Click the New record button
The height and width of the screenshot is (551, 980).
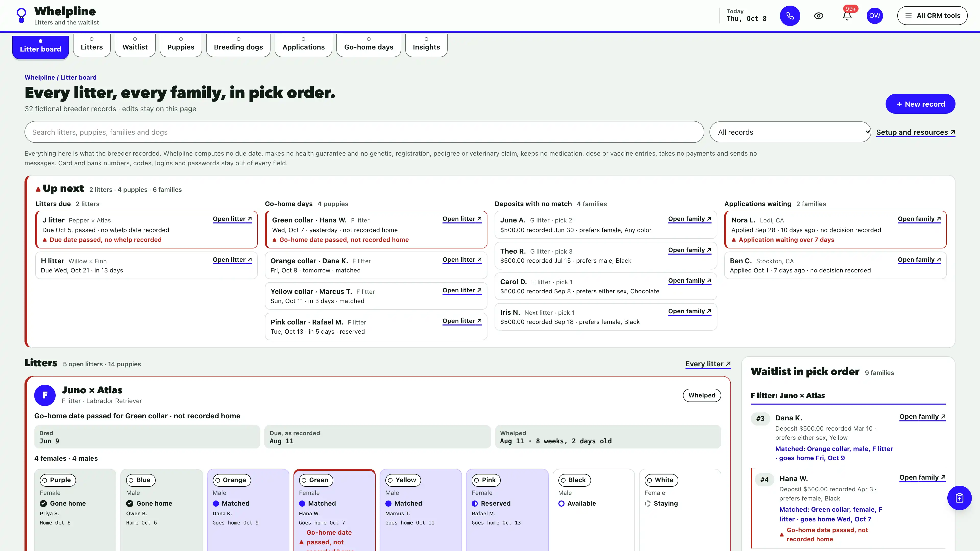click(x=920, y=104)
